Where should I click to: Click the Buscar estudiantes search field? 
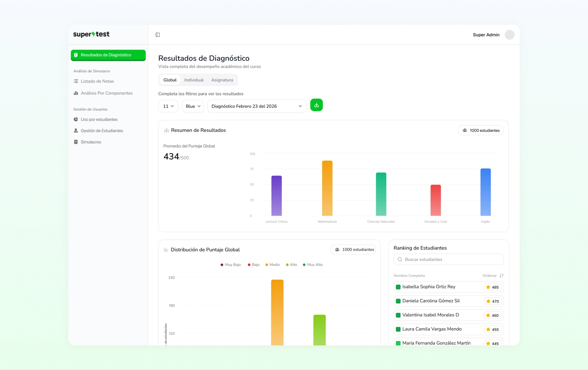click(x=448, y=259)
